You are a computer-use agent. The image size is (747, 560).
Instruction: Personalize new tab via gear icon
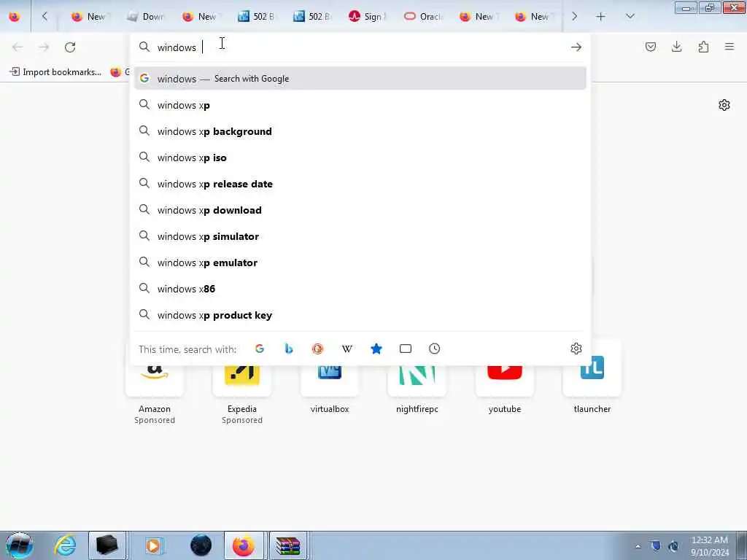tap(724, 105)
